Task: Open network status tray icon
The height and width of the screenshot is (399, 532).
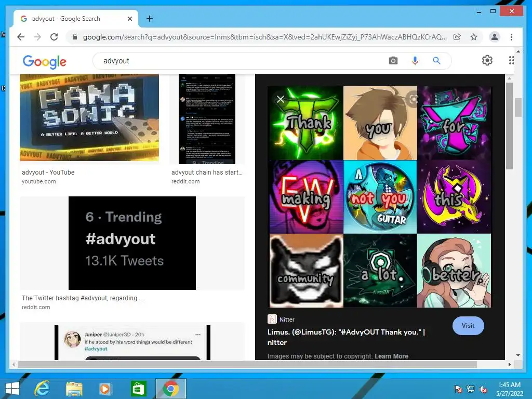Action: coord(471,389)
